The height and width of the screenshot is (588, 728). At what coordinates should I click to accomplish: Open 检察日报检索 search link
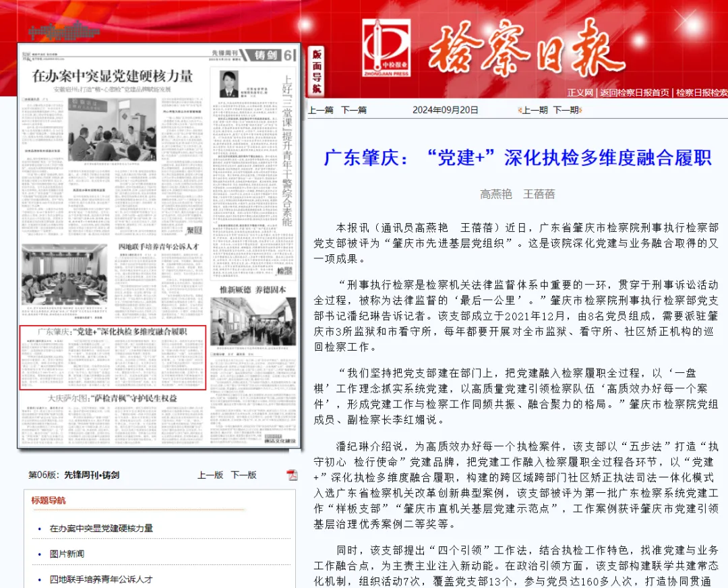point(702,92)
